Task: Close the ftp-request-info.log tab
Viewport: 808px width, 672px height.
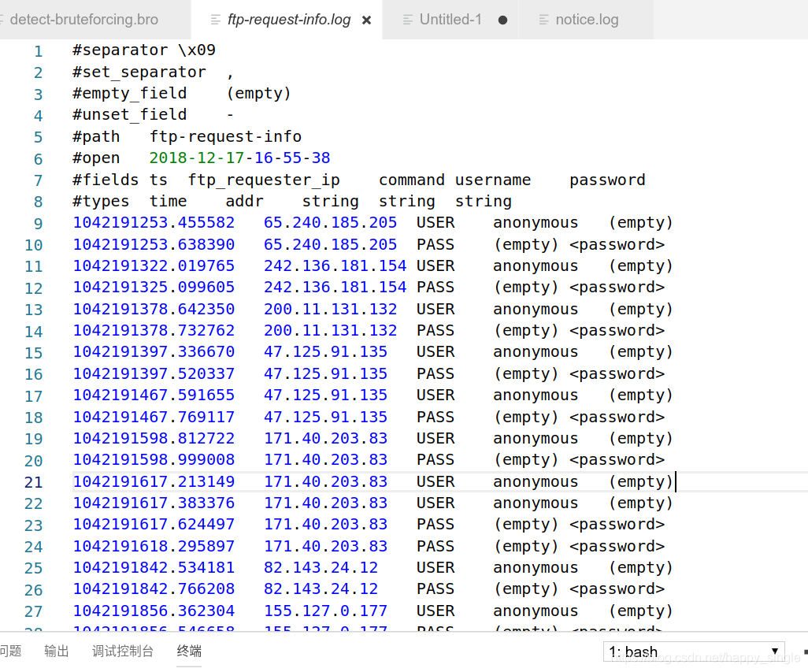Action: click(366, 20)
